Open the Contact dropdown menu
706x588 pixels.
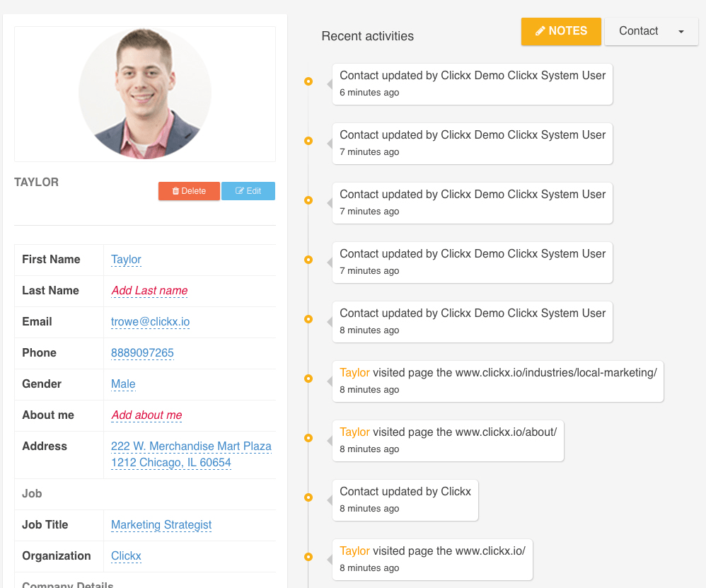click(639, 31)
